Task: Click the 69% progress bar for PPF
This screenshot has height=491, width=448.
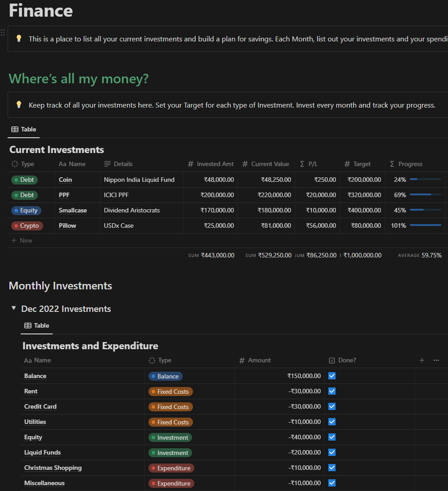Action: click(425, 194)
